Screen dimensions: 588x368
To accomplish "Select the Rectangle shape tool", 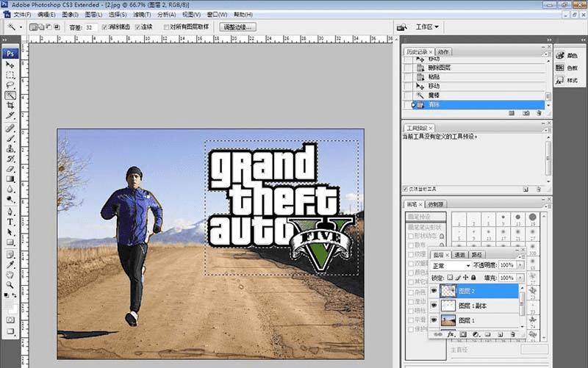I will click(10, 242).
